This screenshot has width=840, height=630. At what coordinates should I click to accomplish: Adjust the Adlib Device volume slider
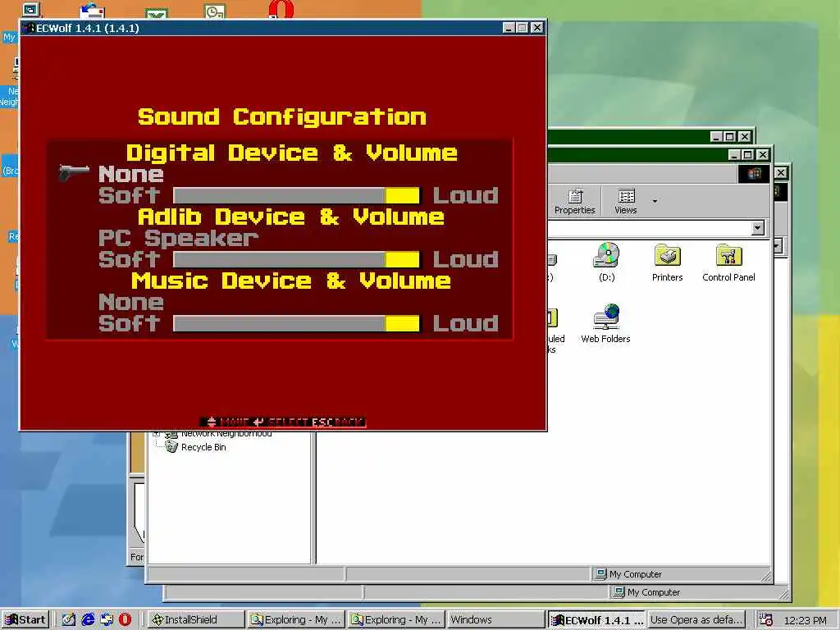(x=297, y=260)
